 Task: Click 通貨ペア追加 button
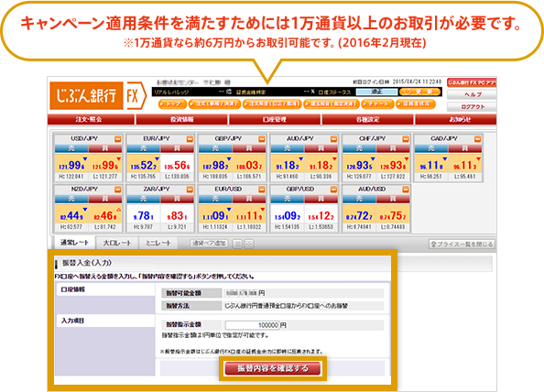(x=209, y=244)
